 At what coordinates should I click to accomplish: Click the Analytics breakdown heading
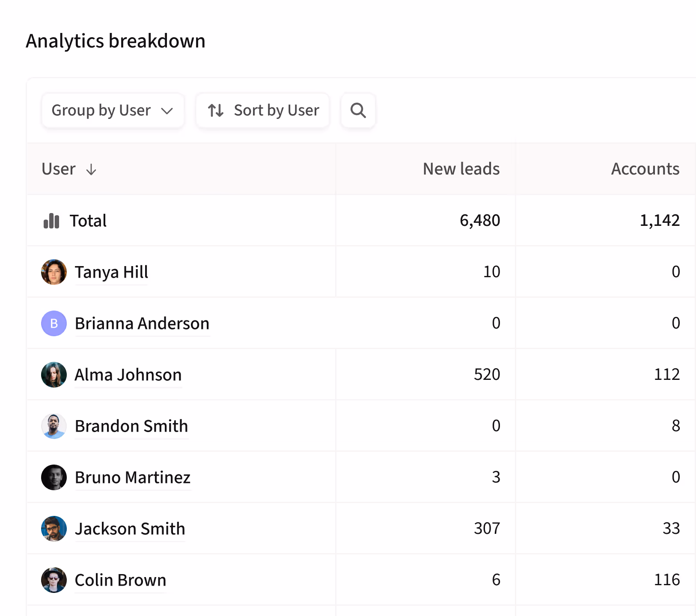click(x=116, y=41)
